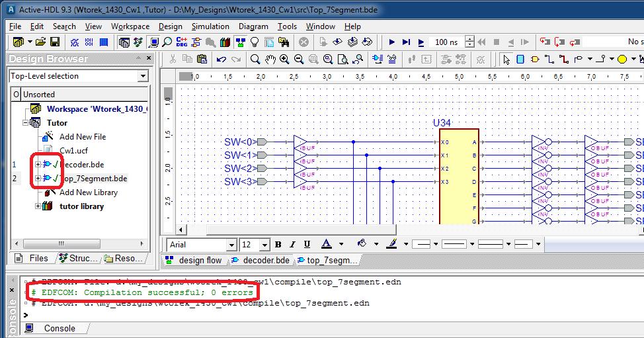
Task: Open the Top-Level selection combo box
Action: point(79,76)
